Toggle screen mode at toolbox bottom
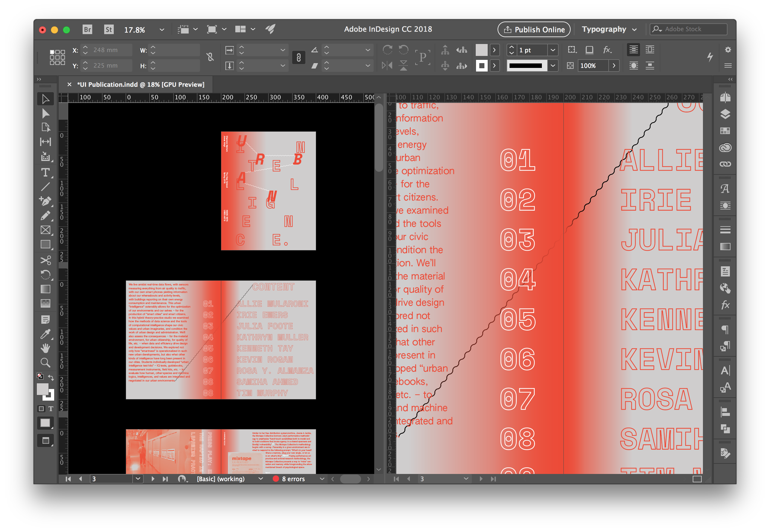 [46, 441]
